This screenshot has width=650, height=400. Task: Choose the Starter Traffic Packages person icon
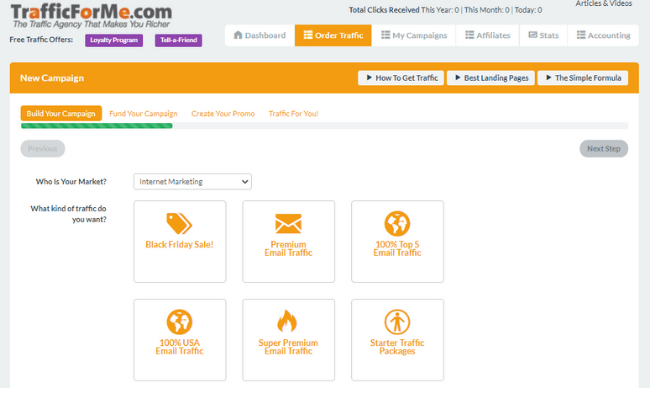(x=397, y=321)
